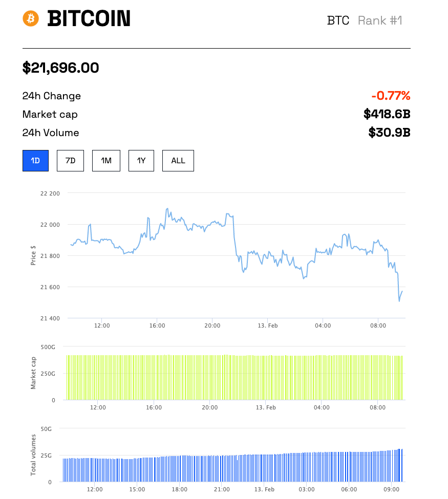
Task: Select the 1D time range tab
Action: [x=35, y=161]
